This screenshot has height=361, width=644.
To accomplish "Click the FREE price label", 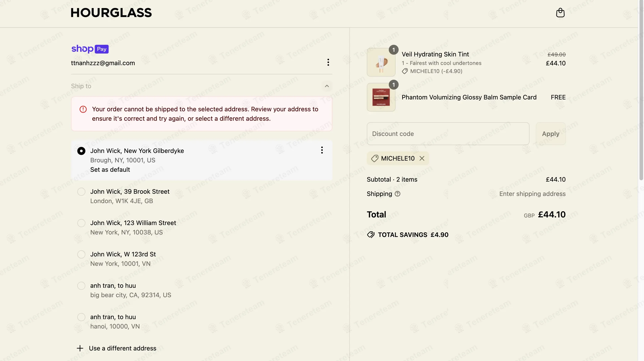I will tap(558, 97).
